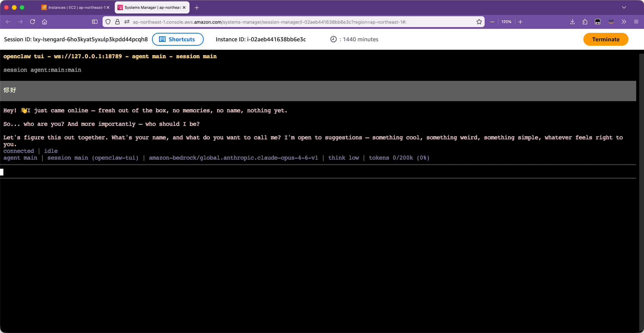Open the downloads panel
Screen dimensions: 644x333
click(572, 22)
